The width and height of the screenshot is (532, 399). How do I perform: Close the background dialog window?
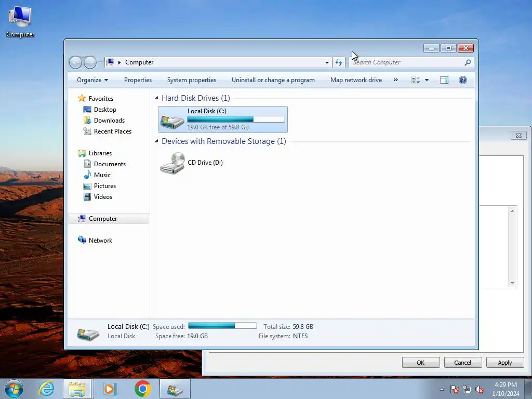518,136
